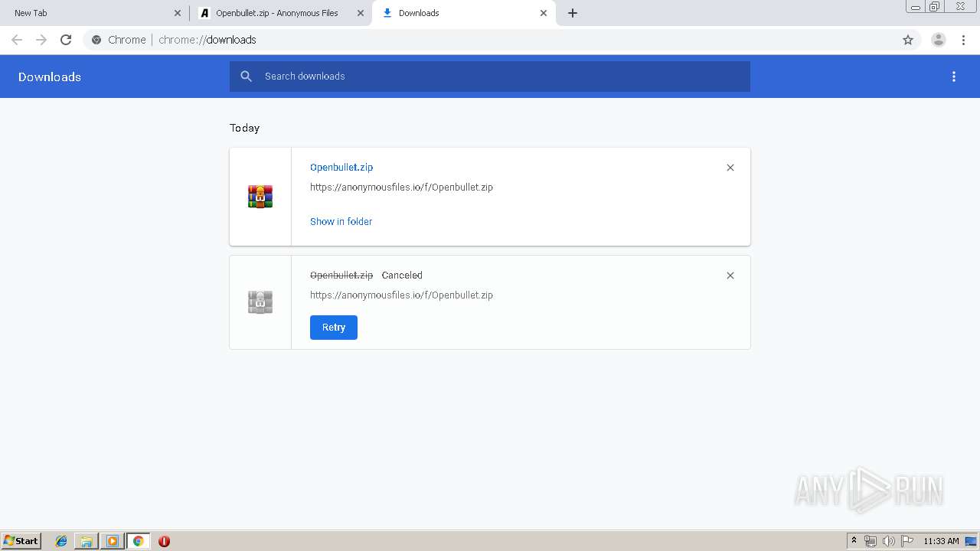The width and height of the screenshot is (980, 551).
Task: Close the New Tab tab
Action: tap(178, 13)
